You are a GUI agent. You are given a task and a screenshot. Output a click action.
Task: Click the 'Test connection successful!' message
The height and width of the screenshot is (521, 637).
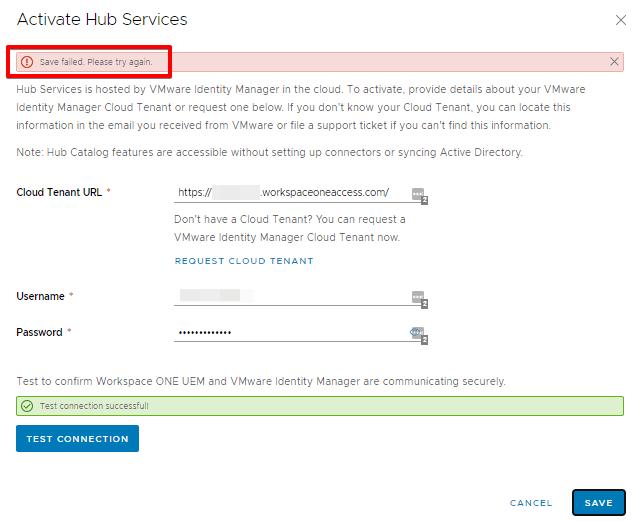point(94,406)
